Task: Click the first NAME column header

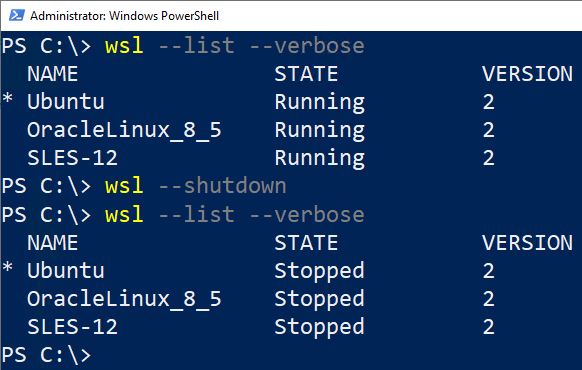Action: pos(53,74)
